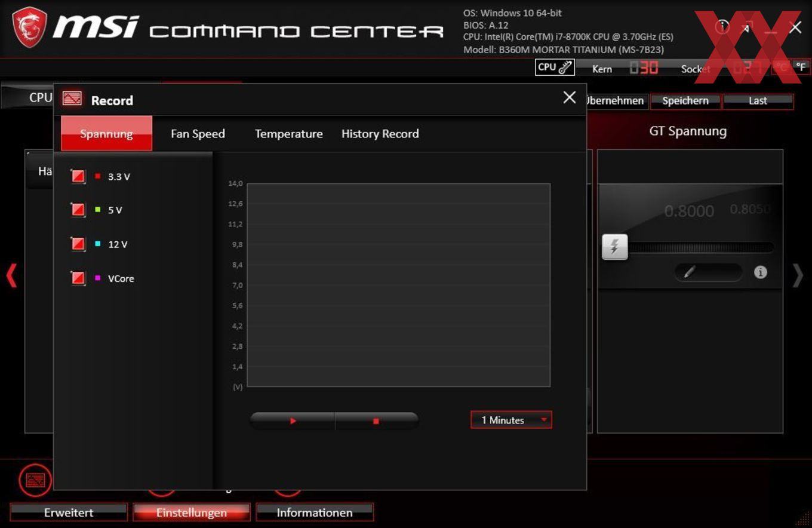
Task: Click the GT Spannung lightning slider handle
Action: point(615,247)
